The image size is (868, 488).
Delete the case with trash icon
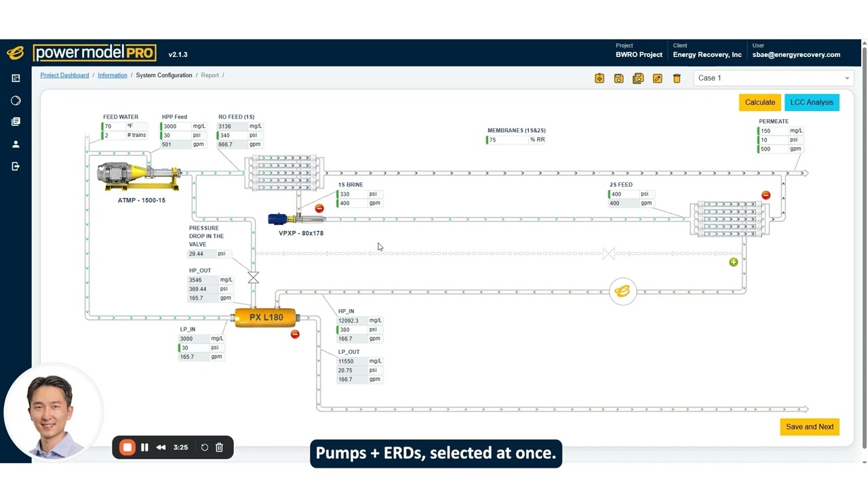677,79
